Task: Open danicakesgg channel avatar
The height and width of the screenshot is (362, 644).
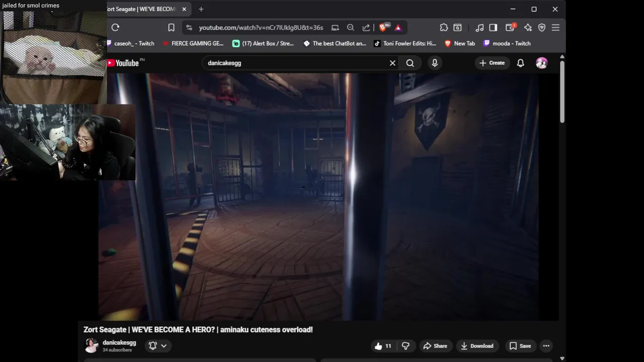Action: (x=91, y=345)
